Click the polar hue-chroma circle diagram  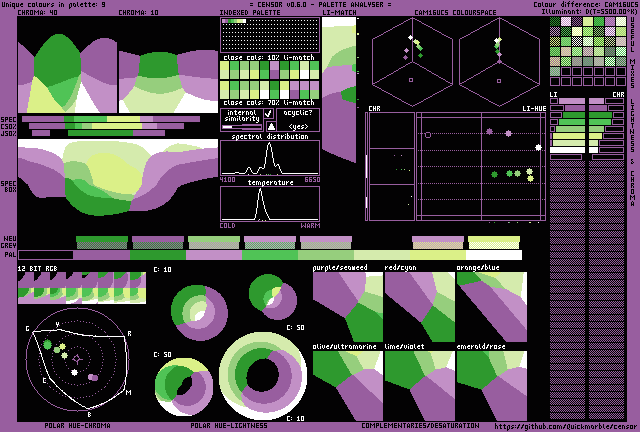(75, 358)
